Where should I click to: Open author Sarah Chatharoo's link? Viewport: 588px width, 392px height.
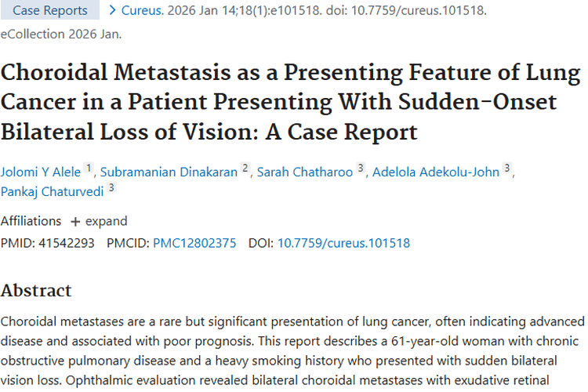coord(305,172)
